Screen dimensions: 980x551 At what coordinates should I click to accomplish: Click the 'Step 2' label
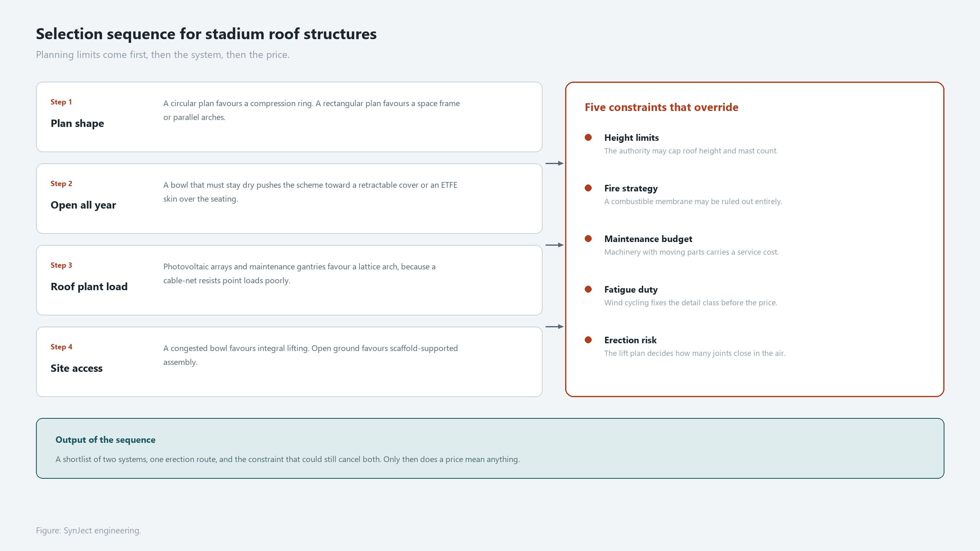(61, 184)
